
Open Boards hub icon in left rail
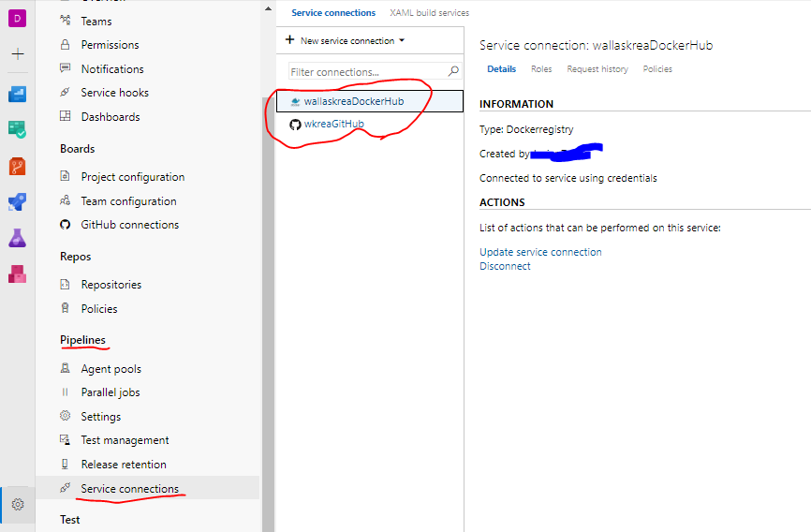(17, 129)
